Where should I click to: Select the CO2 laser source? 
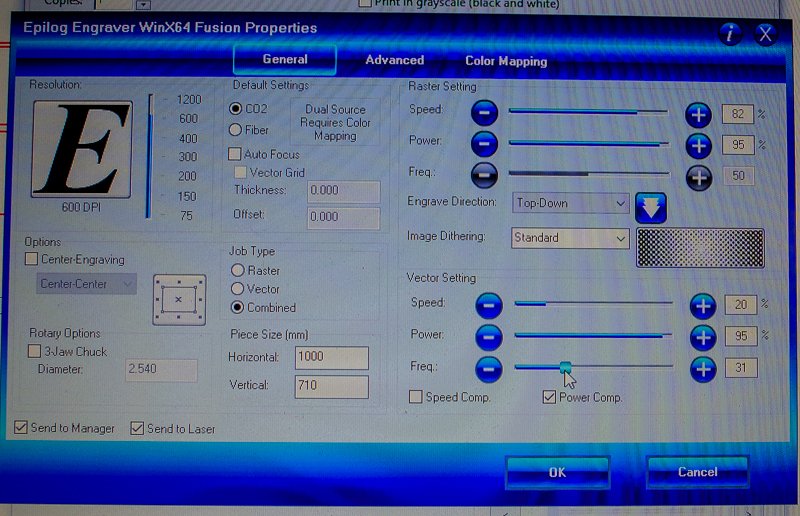[x=235, y=109]
